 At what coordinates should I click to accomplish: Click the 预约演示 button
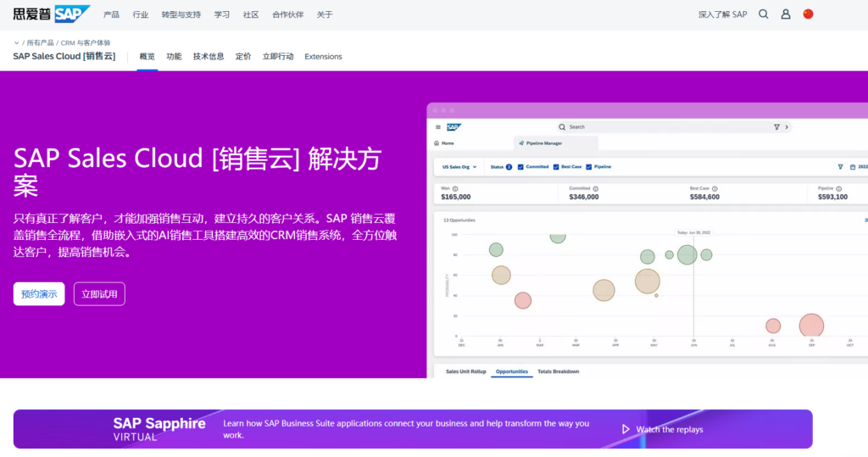39,294
